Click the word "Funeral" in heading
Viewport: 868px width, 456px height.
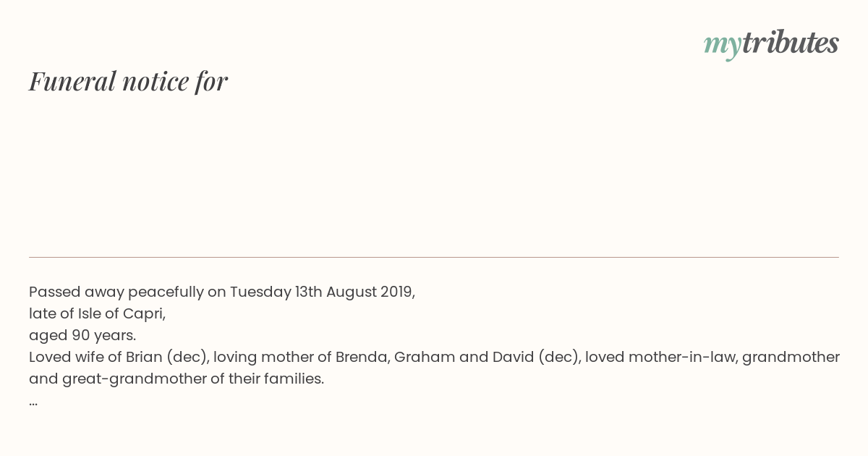tap(72, 81)
